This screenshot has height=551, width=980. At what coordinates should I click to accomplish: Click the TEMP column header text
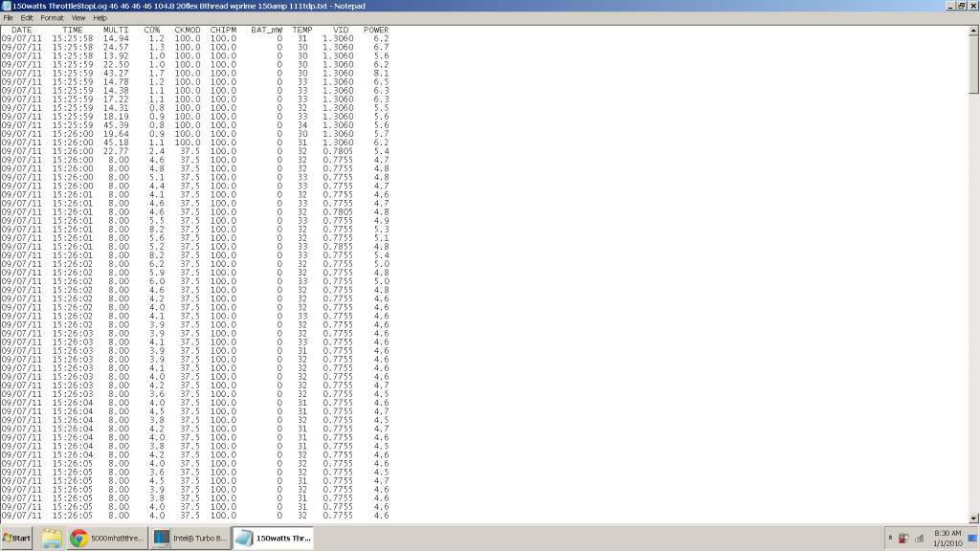[301, 30]
